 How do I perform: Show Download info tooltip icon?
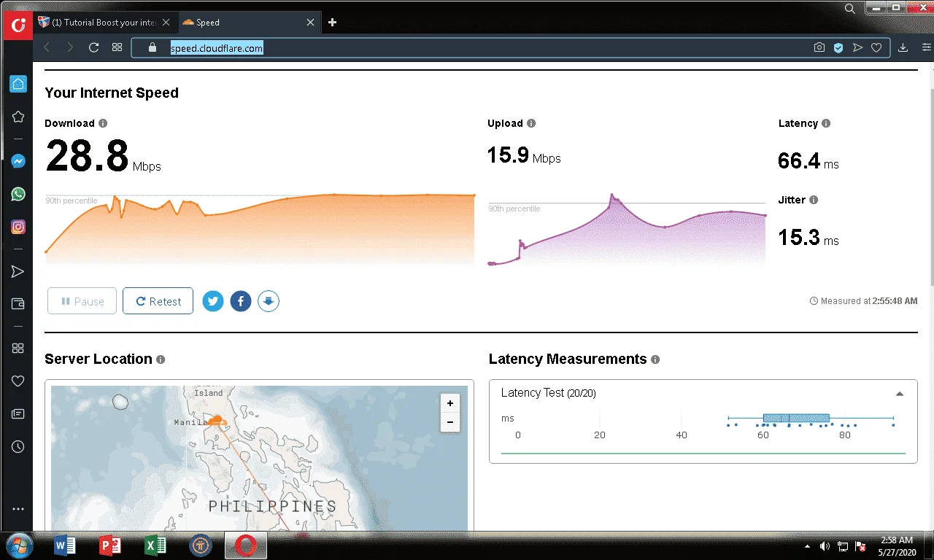coord(103,123)
